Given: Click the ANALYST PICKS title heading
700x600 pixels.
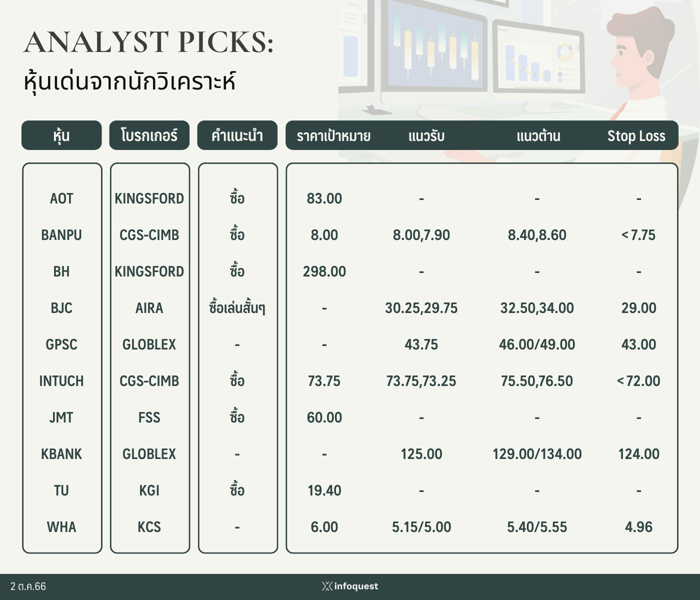Looking at the screenshot, I should click(148, 42).
